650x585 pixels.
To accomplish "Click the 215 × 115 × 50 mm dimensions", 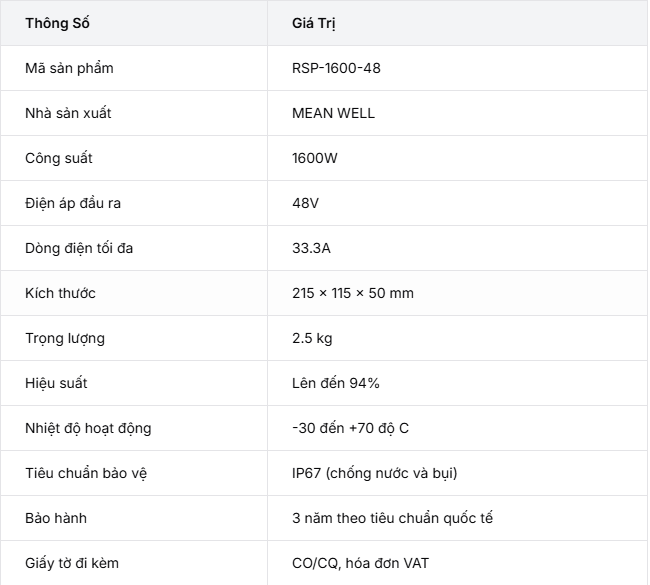I will 353,293.
